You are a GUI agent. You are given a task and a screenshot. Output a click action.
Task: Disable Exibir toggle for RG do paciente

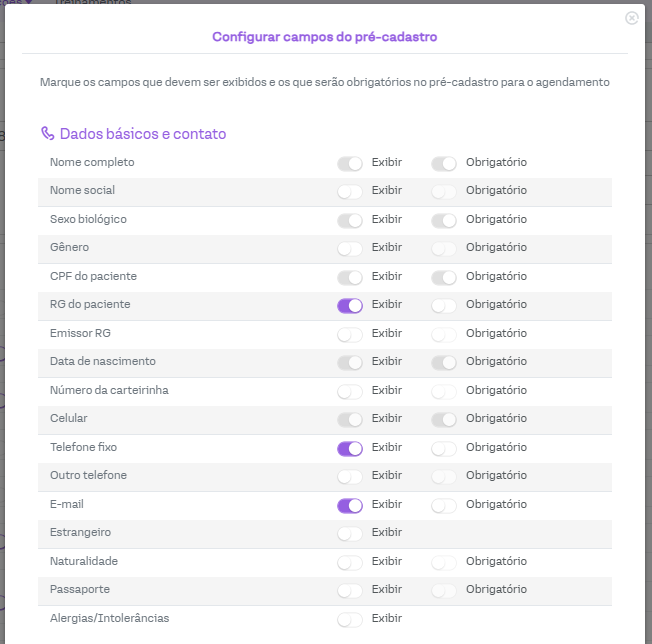click(350, 305)
